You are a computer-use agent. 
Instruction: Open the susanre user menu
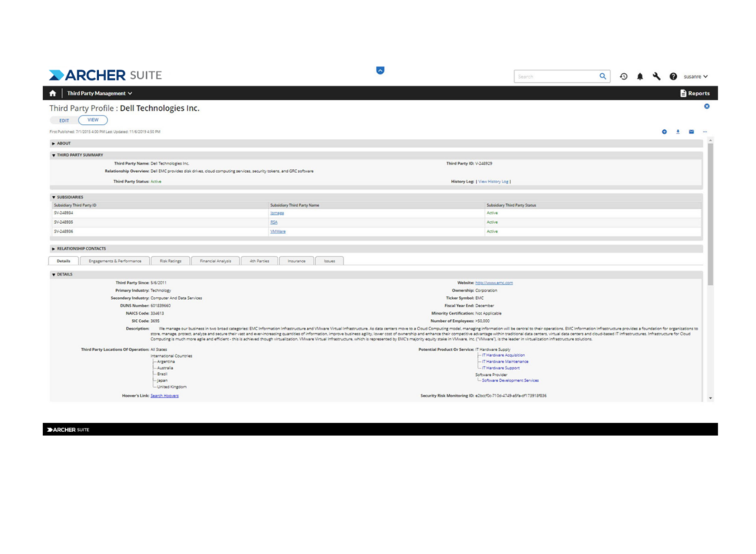tap(695, 76)
